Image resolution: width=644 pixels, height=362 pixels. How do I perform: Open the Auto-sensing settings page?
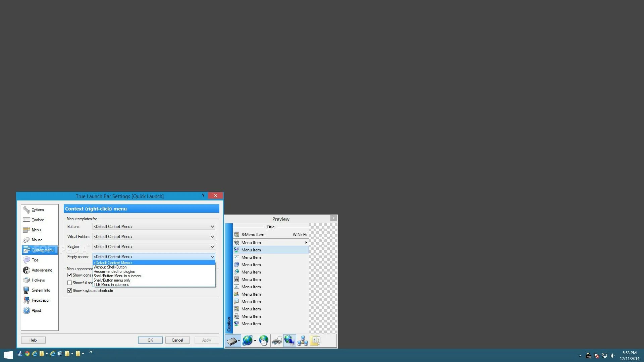(42, 270)
